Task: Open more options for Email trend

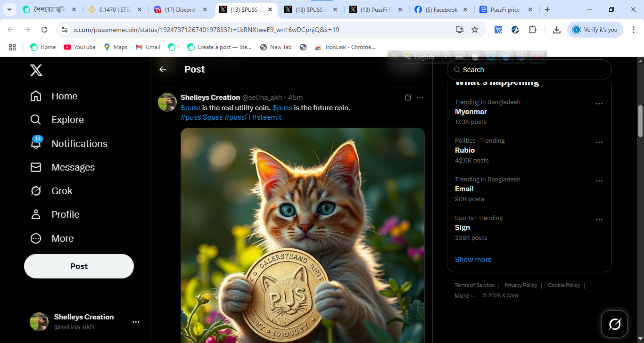Action: pos(599,181)
